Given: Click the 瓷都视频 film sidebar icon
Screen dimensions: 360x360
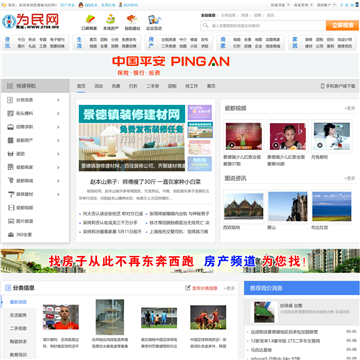Looking at the screenshot, I should 10,208.
